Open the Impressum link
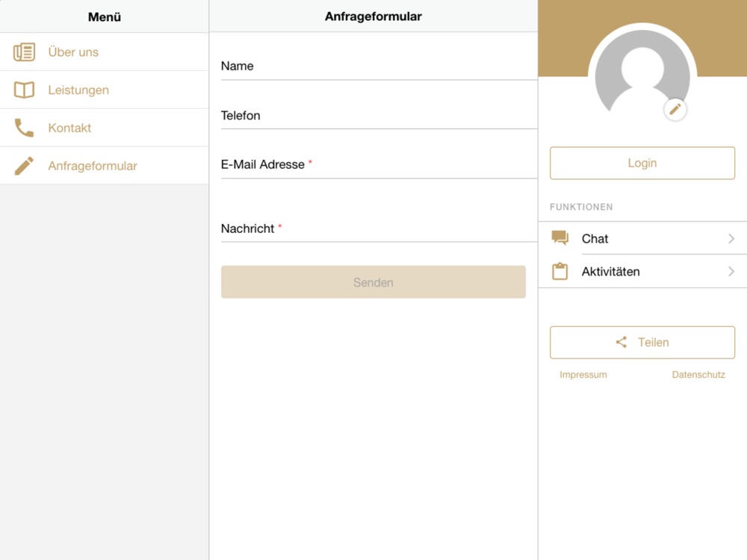 pos(583,375)
